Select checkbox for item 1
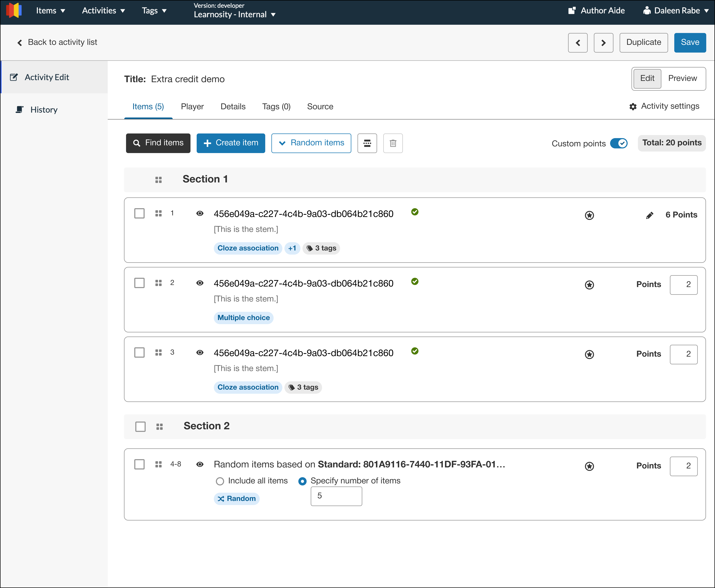The width and height of the screenshot is (715, 588). pos(139,213)
